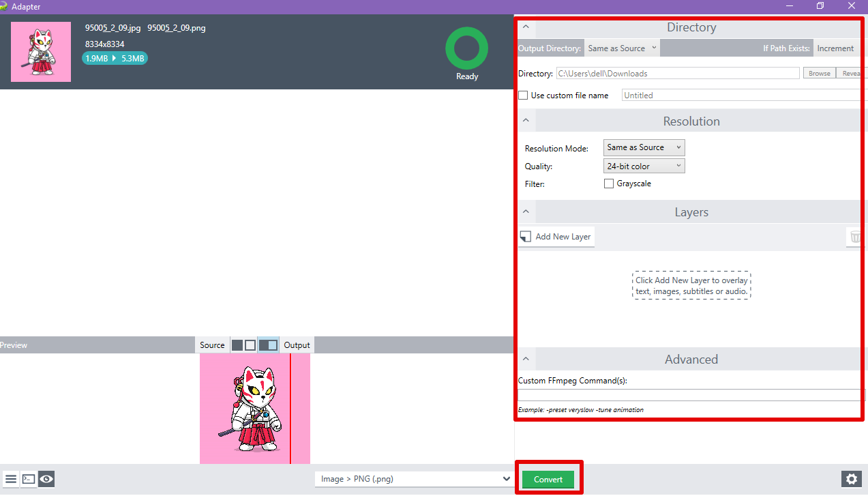Click the delete layer trash icon
This screenshot has width=868, height=496.
(855, 237)
